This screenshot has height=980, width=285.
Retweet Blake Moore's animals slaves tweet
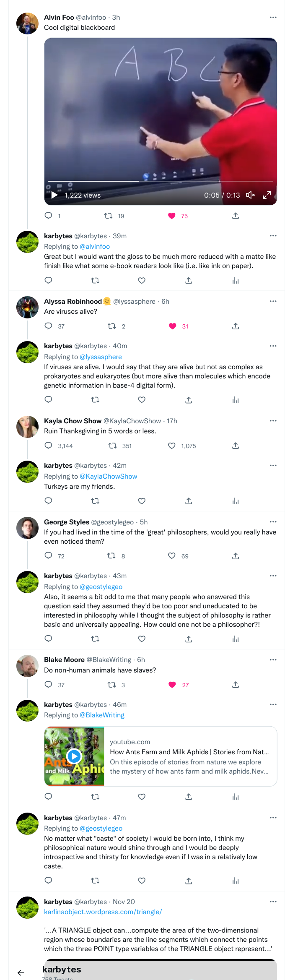click(x=111, y=685)
